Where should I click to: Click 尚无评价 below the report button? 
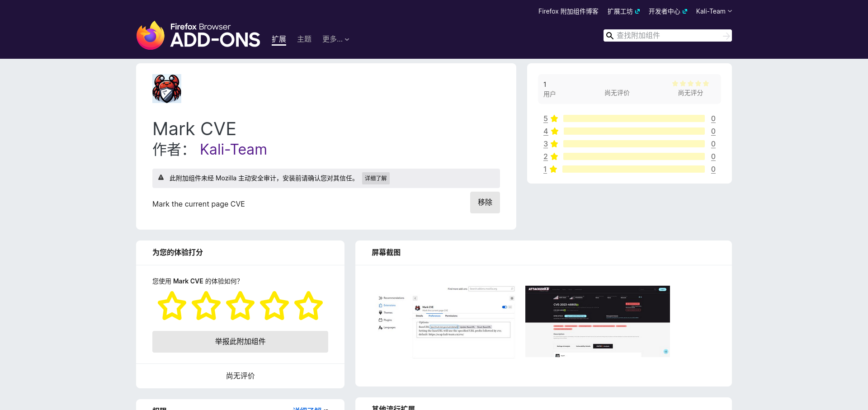pos(240,376)
